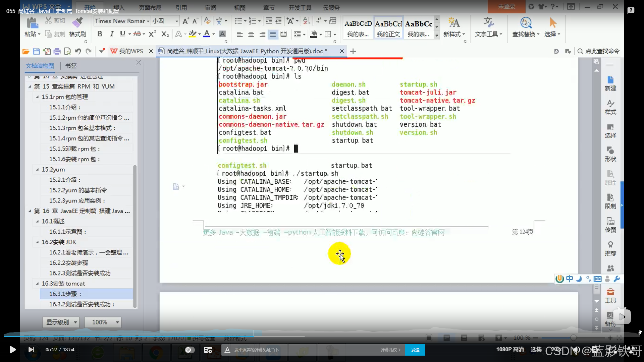Select 16.3.2测试是否安装成功 outline item
Viewport: 644px width, 362px height.
pyautogui.click(x=87, y=304)
